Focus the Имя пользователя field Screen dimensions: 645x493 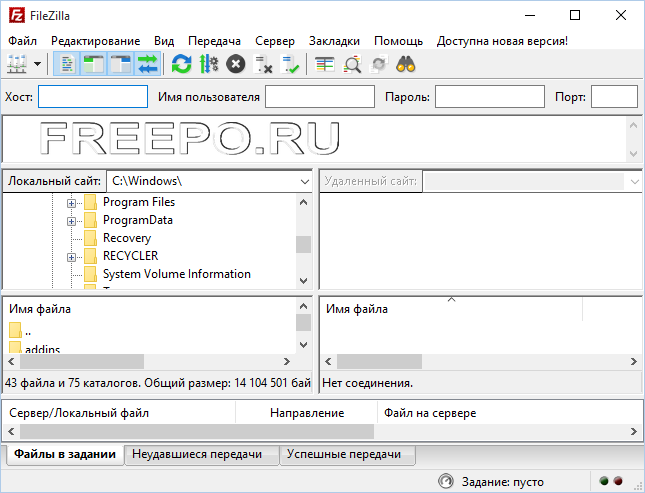320,97
